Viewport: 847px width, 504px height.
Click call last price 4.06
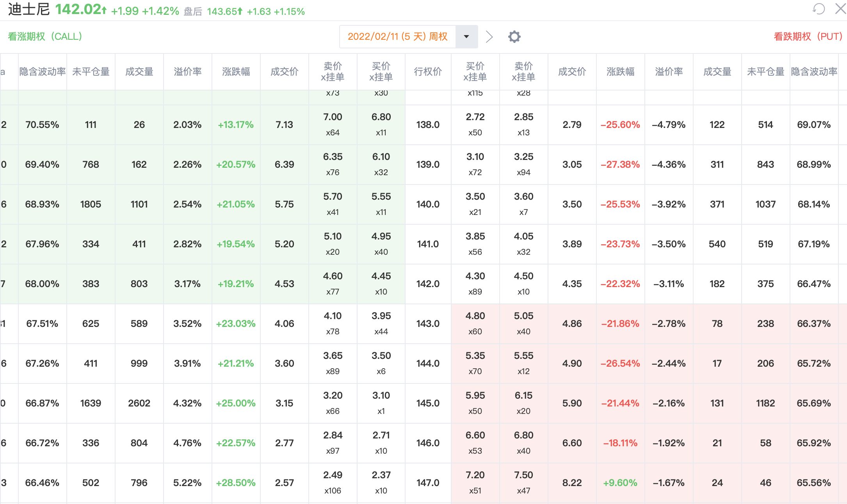click(x=284, y=324)
